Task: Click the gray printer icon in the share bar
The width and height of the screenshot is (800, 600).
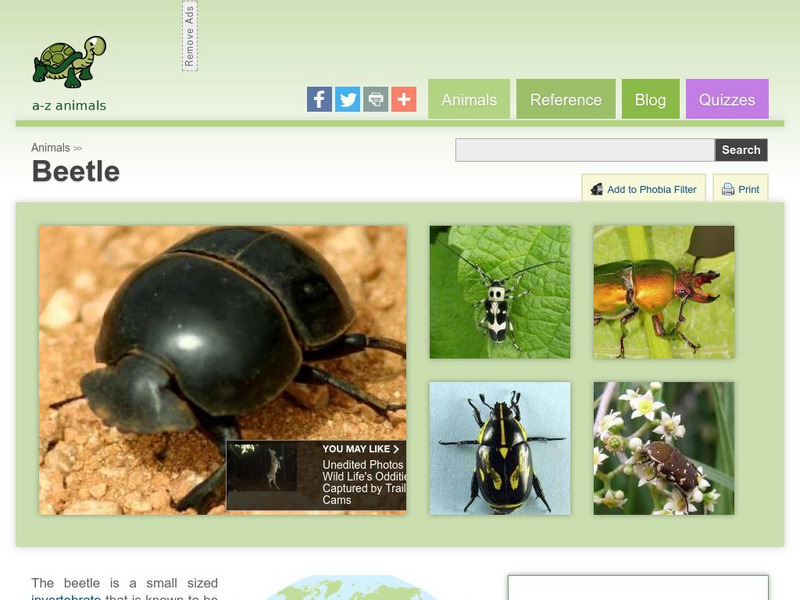Action: 375,99
